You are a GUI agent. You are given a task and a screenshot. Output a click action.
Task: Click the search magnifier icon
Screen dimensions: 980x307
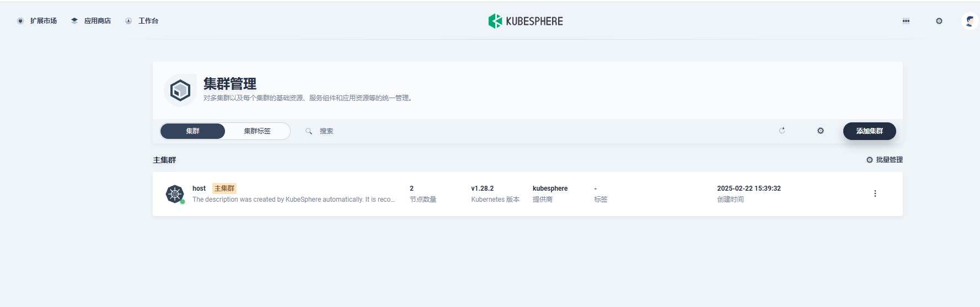pos(309,131)
